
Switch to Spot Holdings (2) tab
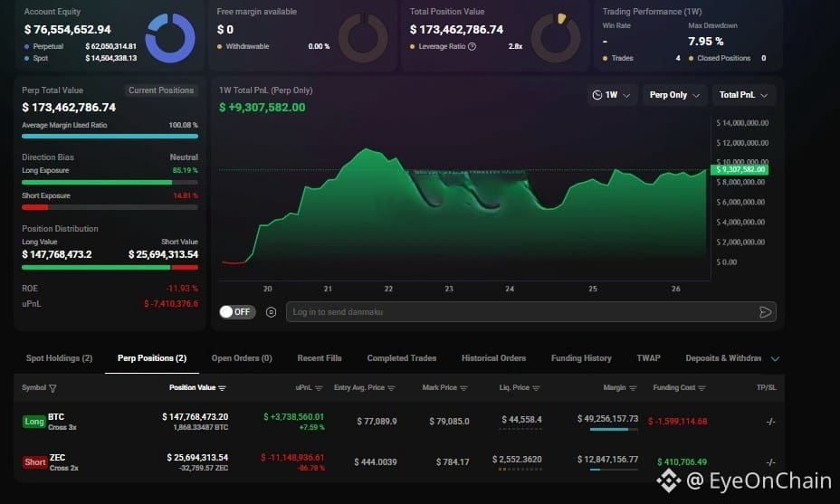pos(60,357)
